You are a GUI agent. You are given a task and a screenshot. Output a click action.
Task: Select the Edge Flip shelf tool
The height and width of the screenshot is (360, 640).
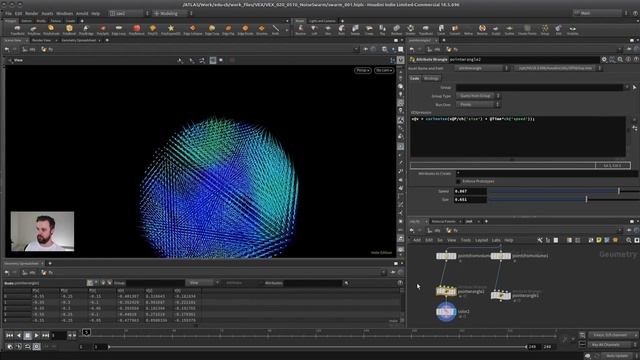coord(228,29)
